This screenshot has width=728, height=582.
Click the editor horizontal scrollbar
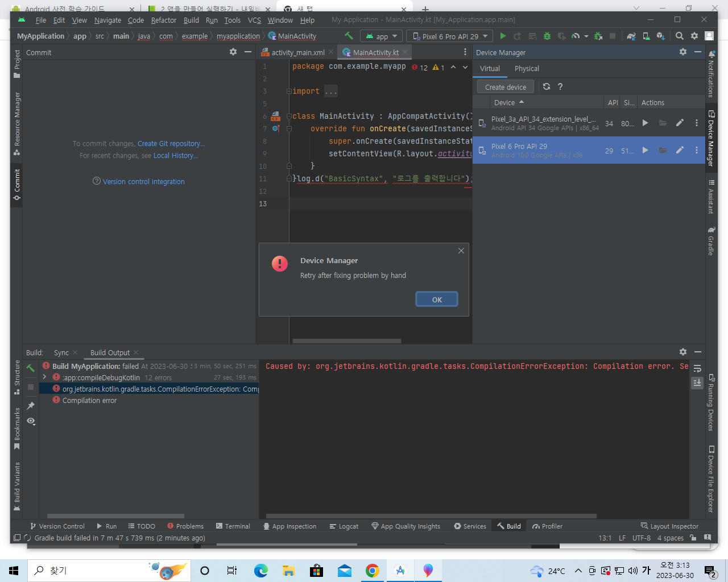(x=347, y=341)
